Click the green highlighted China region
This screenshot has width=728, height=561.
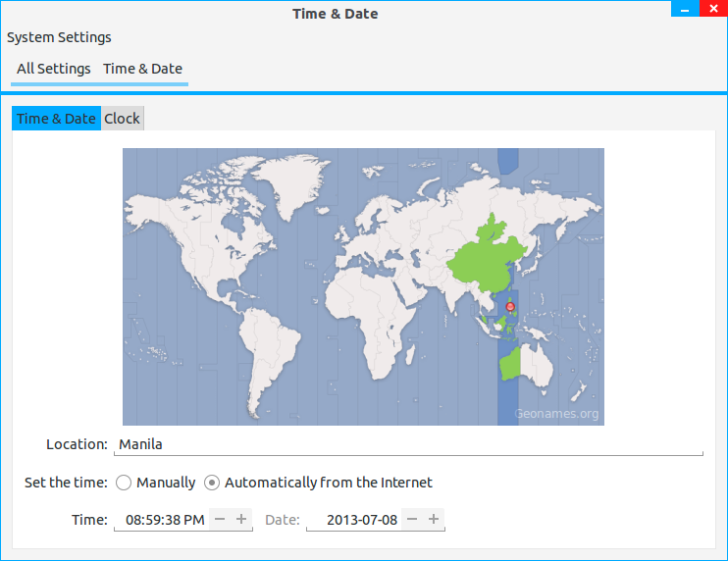coord(481,260)
